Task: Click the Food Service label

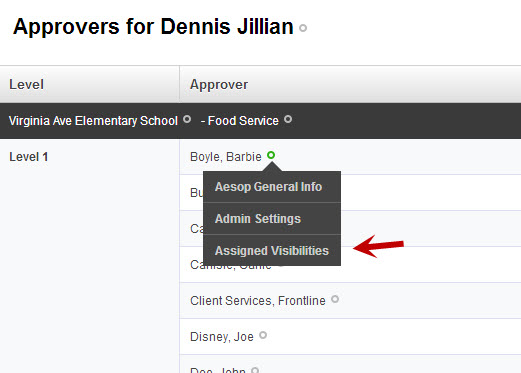Action: [243, 121]
